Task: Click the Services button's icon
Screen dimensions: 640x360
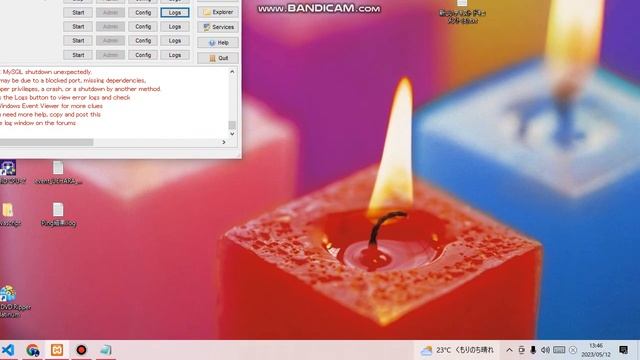Action: pos(207,27)
